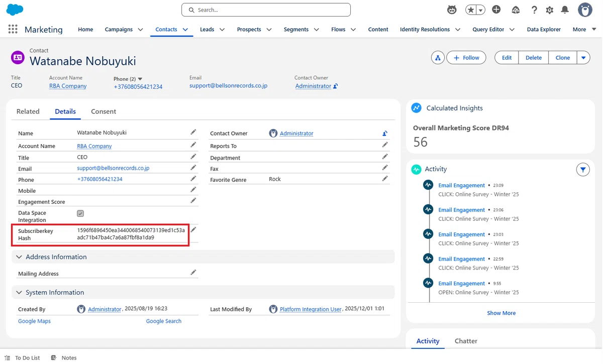Expand the Contacts nav dropdown
Screen dimensions: 603x364
(185, 30)
